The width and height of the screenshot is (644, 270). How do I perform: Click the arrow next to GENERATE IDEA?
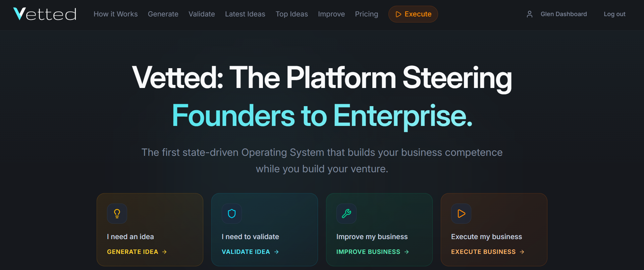pyautogui.click(x=164, y=252)
